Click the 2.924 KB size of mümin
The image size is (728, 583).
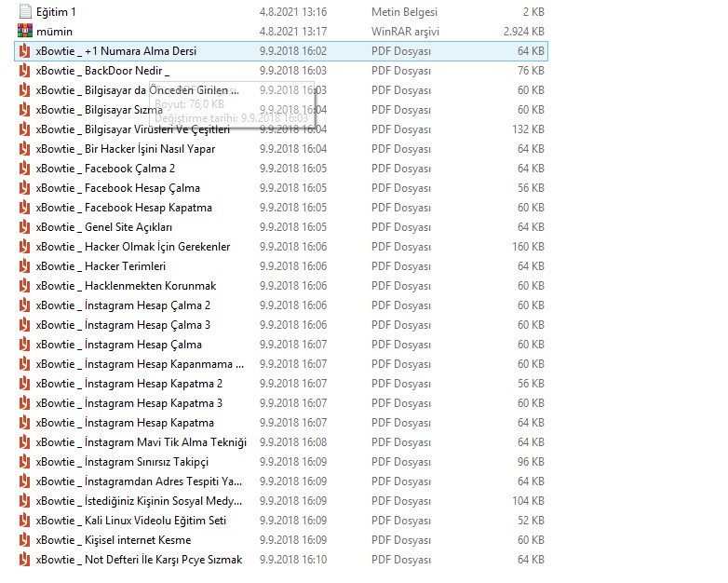click(x=523, y=32)
